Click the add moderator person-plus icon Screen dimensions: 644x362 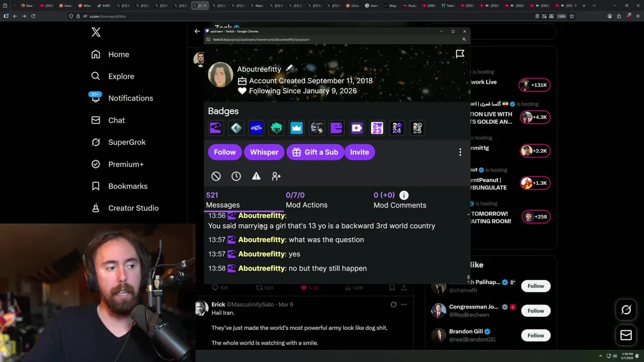(276, 176)
